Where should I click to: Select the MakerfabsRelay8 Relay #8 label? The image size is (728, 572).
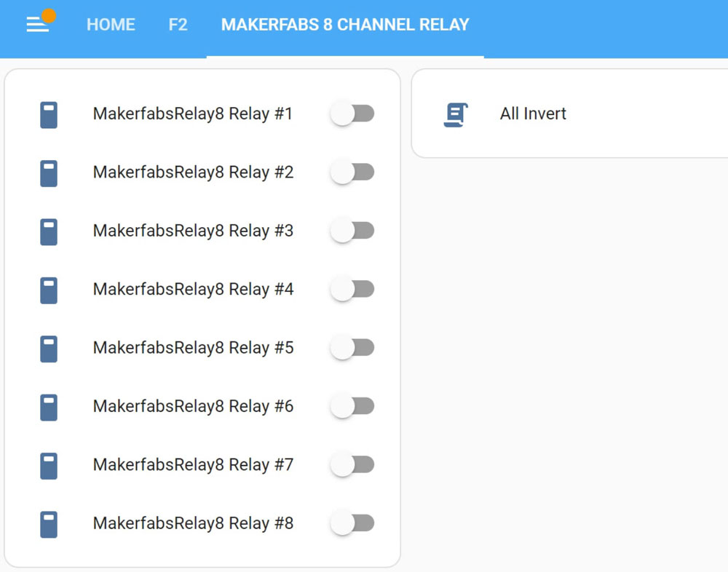pos(193,524)
